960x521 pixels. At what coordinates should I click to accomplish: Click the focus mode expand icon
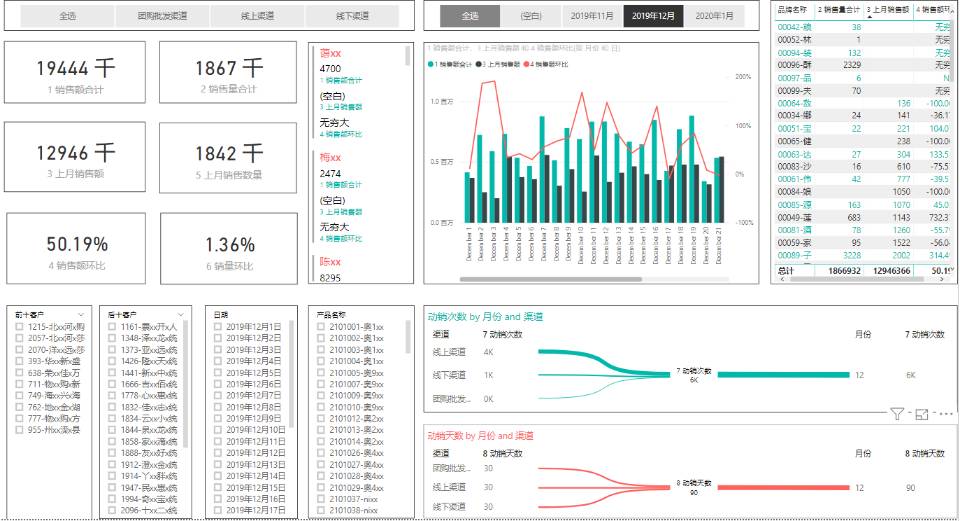(x=922, y=414)
